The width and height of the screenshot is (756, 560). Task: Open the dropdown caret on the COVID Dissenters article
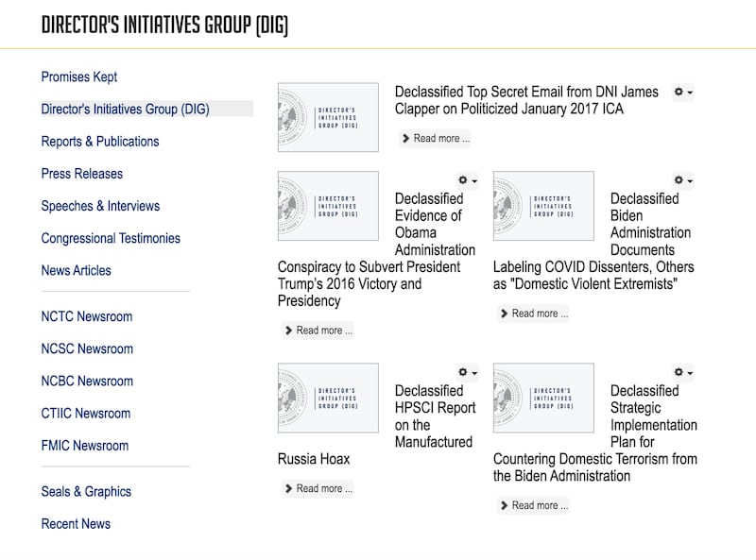[688, 181]
